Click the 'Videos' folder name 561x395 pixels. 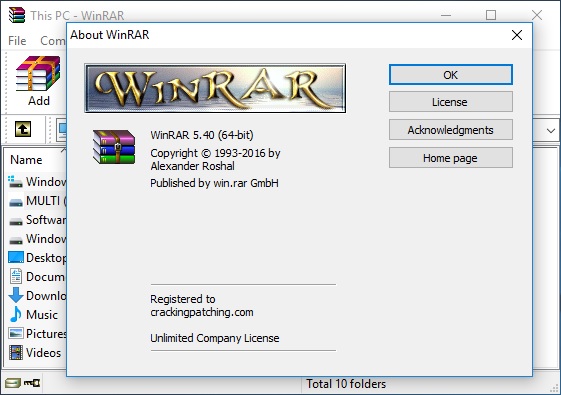[43, 353]
